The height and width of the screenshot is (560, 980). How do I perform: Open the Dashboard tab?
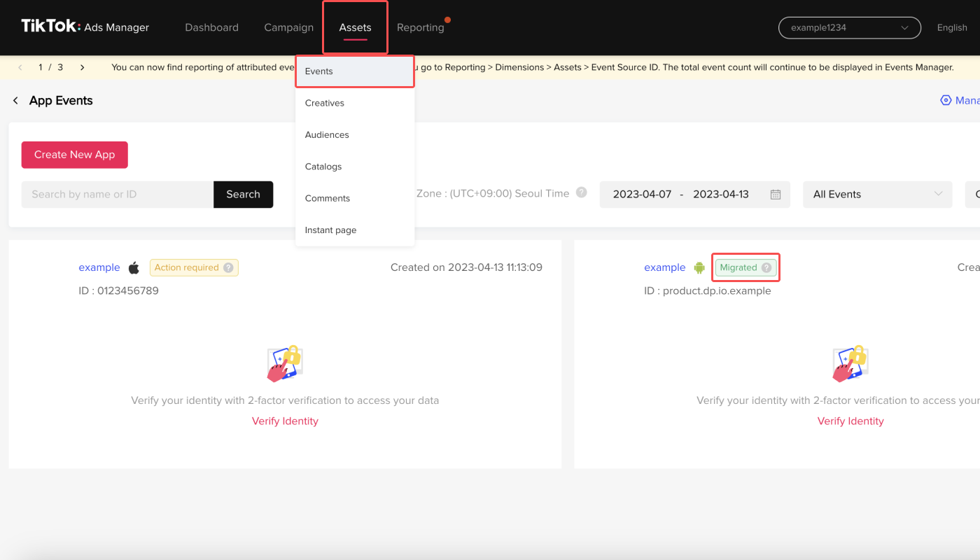click(211, 27)
